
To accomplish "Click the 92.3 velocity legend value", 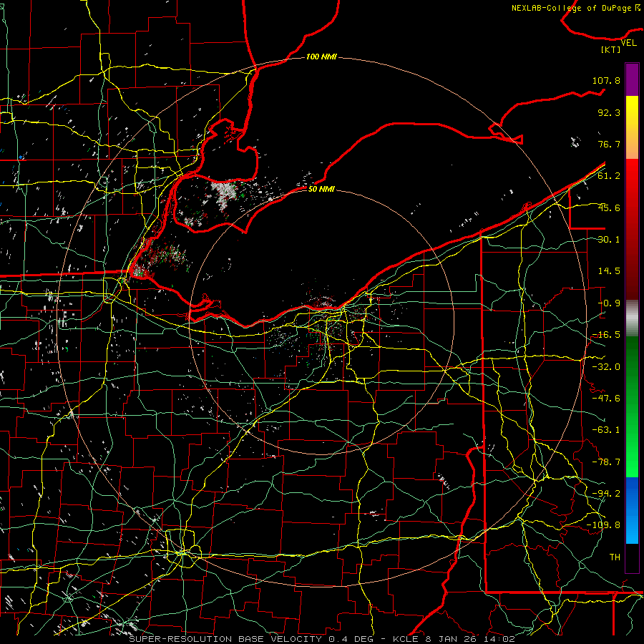I will [609, 112].
